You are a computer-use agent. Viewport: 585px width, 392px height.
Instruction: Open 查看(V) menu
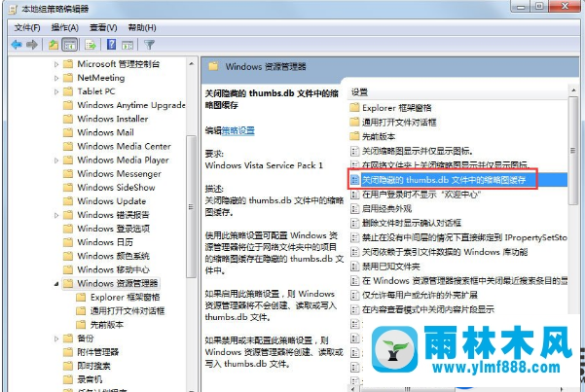(103, 27)
